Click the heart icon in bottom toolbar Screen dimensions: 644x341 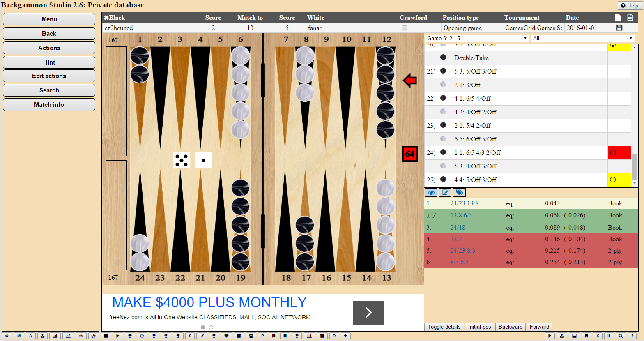click(x=226, y=336)
